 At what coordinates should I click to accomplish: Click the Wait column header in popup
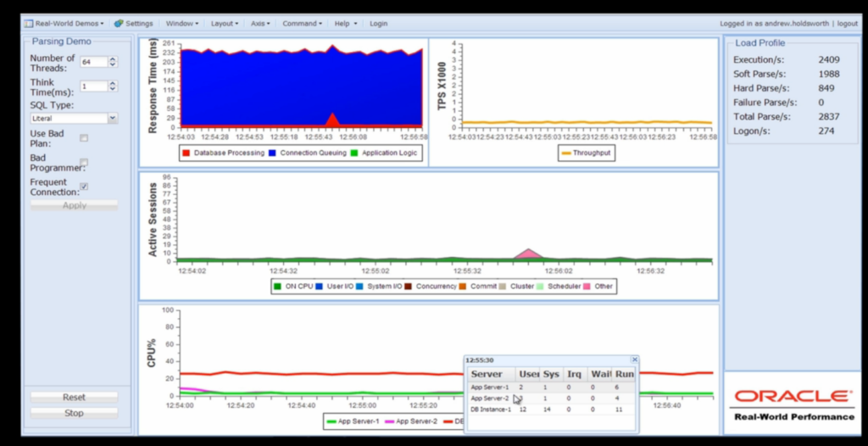(599, 375)
